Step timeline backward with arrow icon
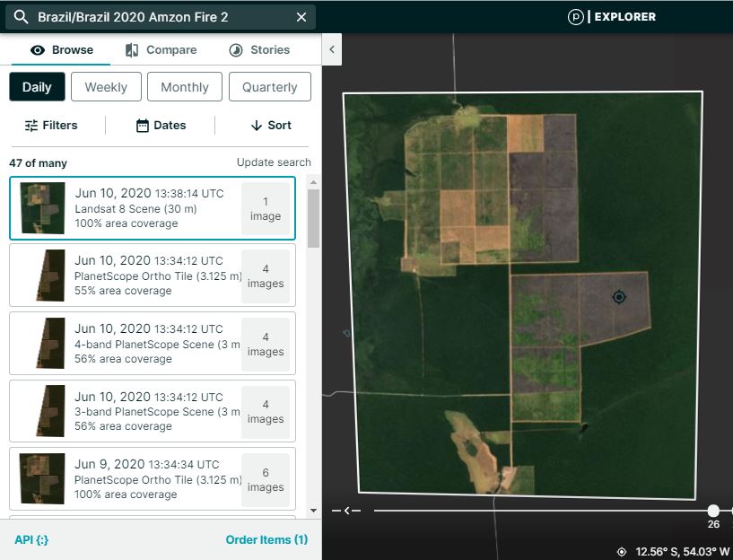 [346, 511]
